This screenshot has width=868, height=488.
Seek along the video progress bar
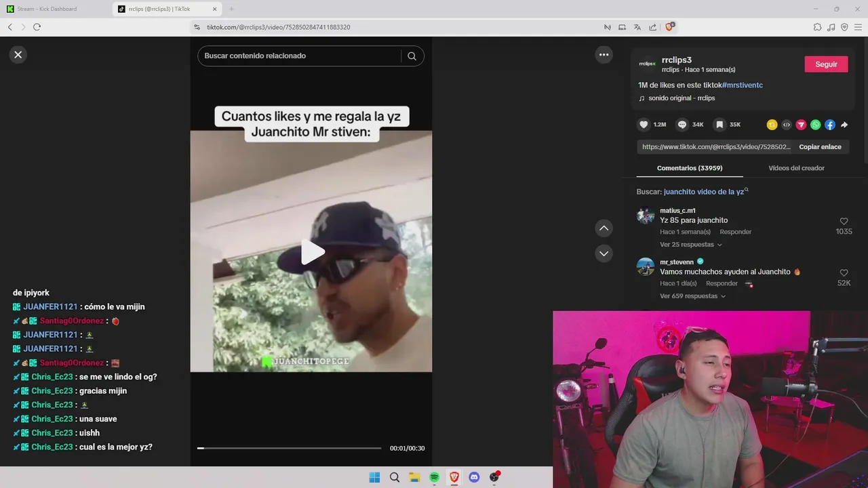coord(290,448)
